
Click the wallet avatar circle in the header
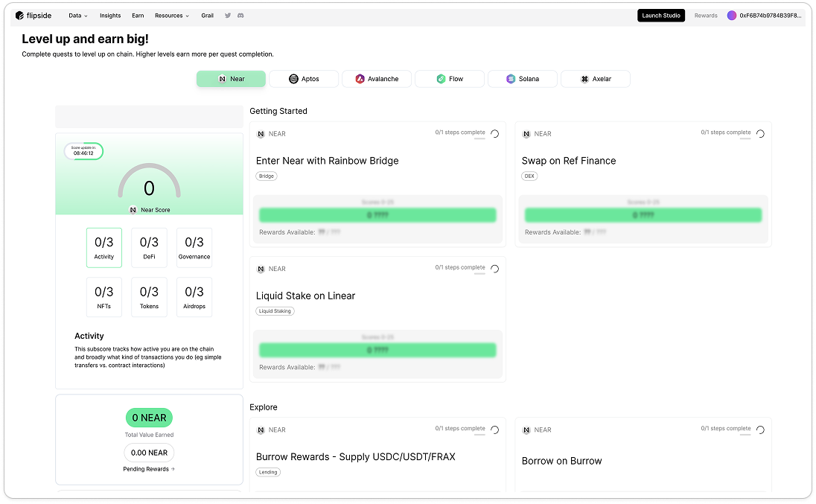pos(732,16)
